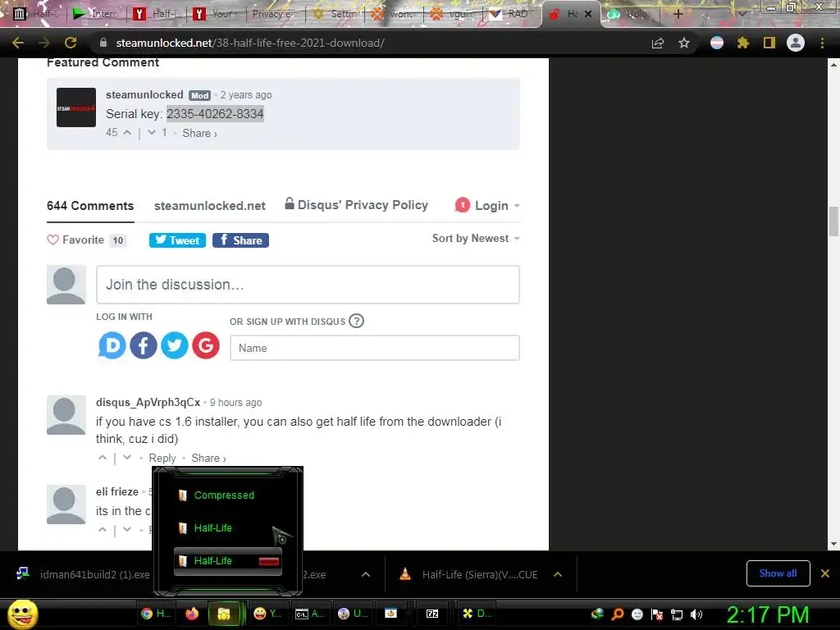The height and width of the screenshot is (630, 840).
Task: Log in with the Twitter icon
Action: coord(174,345)
